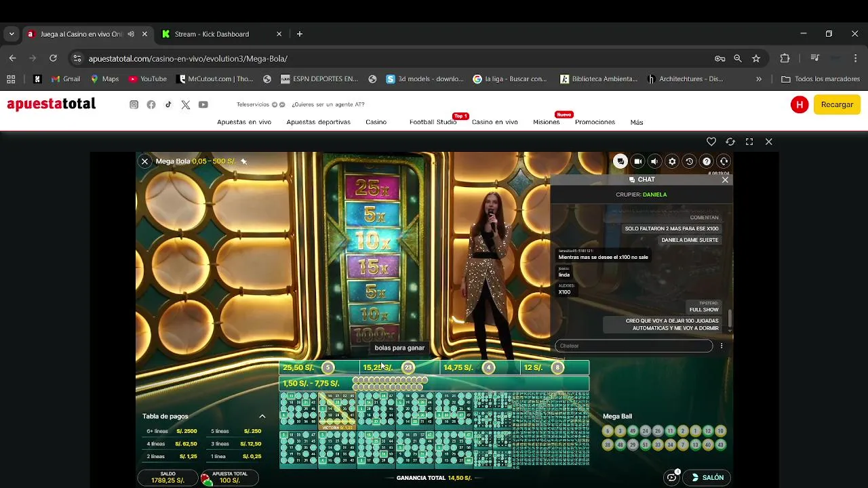Toggle the video camera icon in game toolbar

637,161
